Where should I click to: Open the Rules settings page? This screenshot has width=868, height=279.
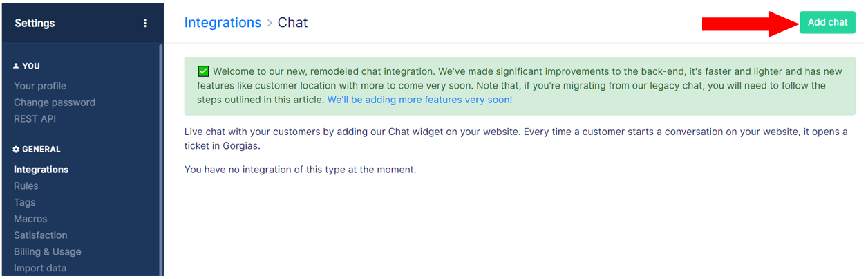26,186
